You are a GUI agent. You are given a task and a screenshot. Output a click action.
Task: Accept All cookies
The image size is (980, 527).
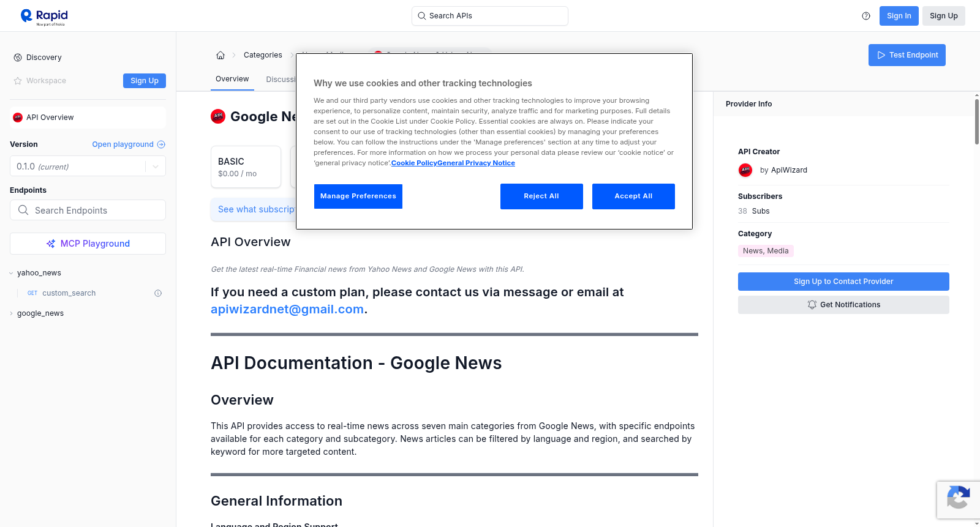[633, 196]
